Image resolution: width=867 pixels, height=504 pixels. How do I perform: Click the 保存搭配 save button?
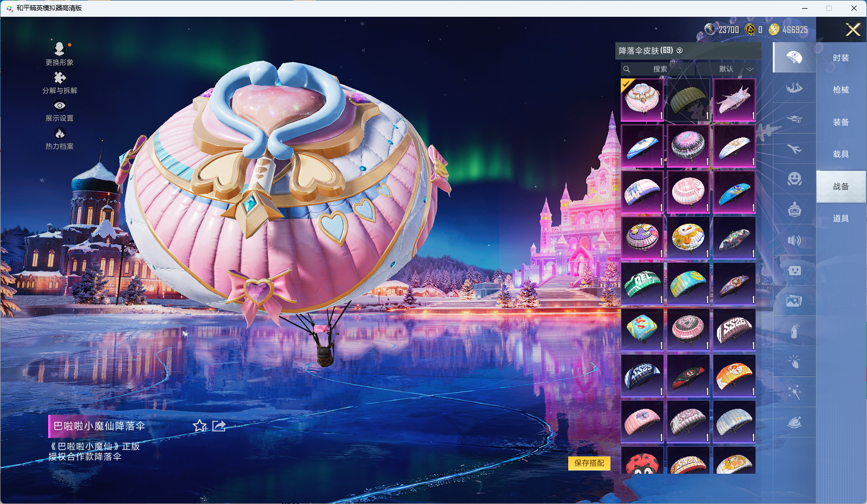(589, 463)
